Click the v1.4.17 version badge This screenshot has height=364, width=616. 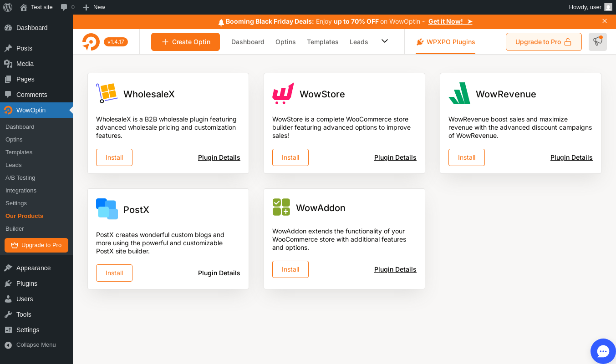tap(116, 42)
